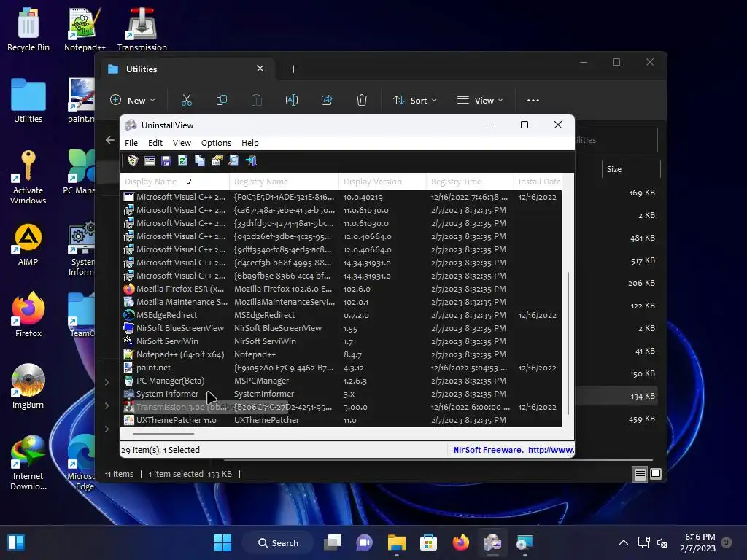Screen dimensions: 747x560
Task: Select the MSEdgeRedirect row
Action: [341, 315]
